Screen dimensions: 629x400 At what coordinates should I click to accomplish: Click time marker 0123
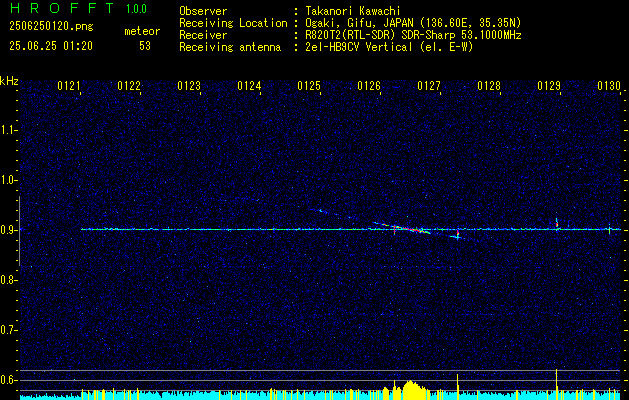click(189, 86)
